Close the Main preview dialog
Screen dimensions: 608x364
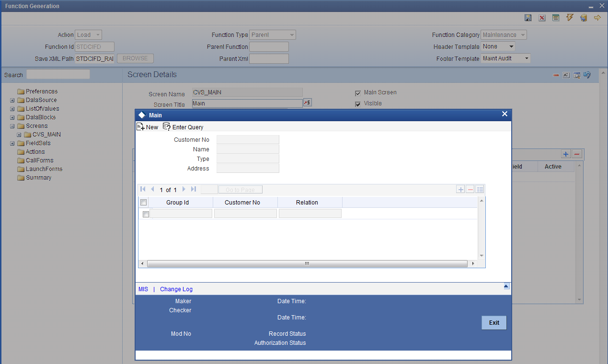coord(505,114)
